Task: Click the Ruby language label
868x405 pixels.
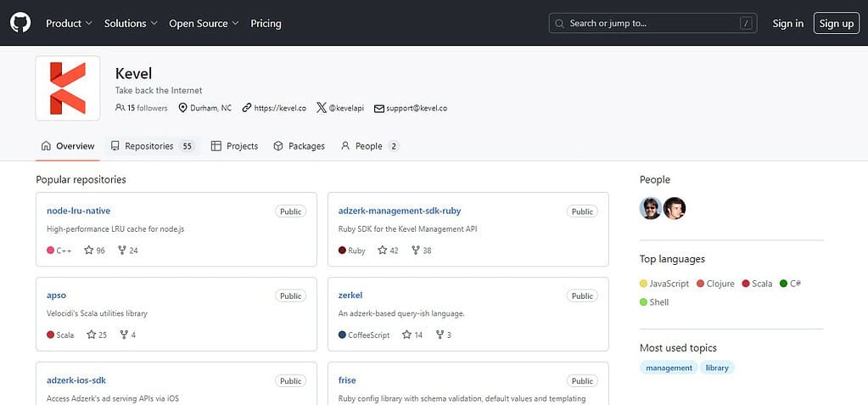Action: click(x=352, y=250)
